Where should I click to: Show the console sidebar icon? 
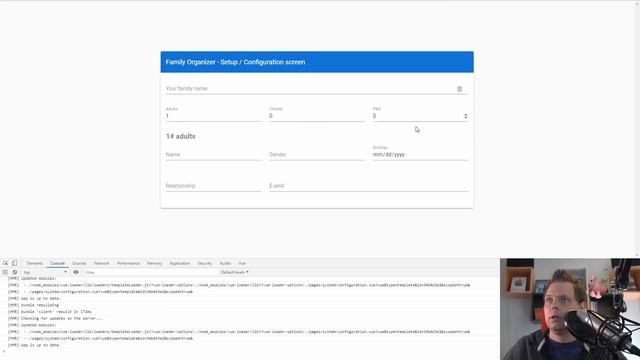tap(5, 272)
